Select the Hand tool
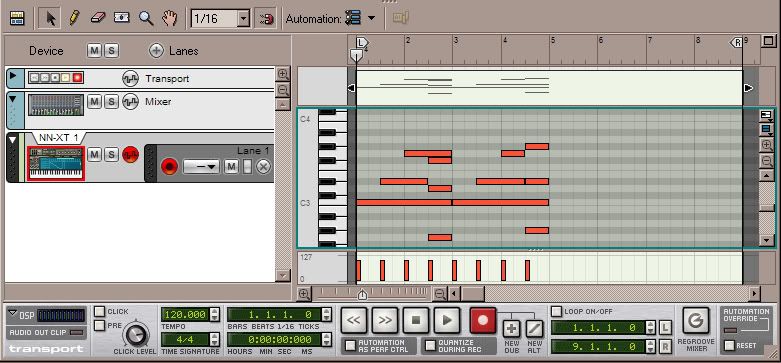Viewport: 781px width, 363px height. [x=170, y=19]
